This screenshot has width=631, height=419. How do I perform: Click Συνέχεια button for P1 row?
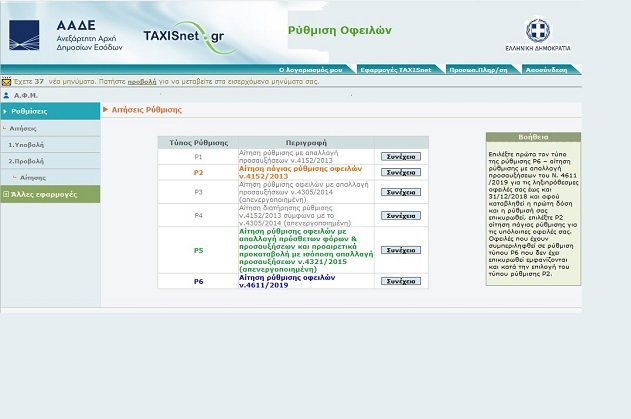(x=400, y=156)
